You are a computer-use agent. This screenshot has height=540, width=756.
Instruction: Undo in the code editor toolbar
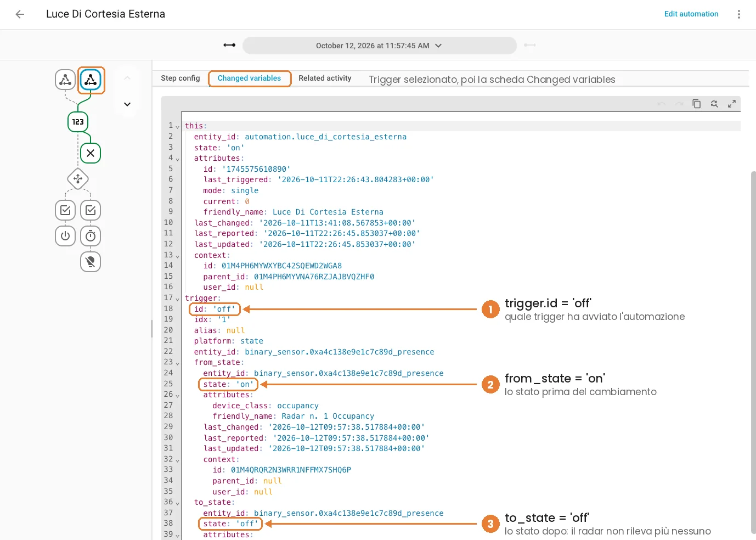point(662,104)
